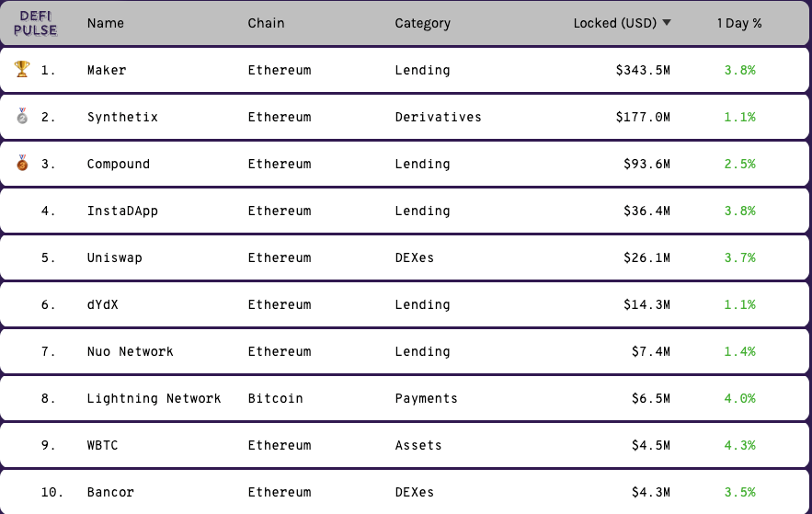
Task: Sort by the Chain column header
Action: click(266, 23)
